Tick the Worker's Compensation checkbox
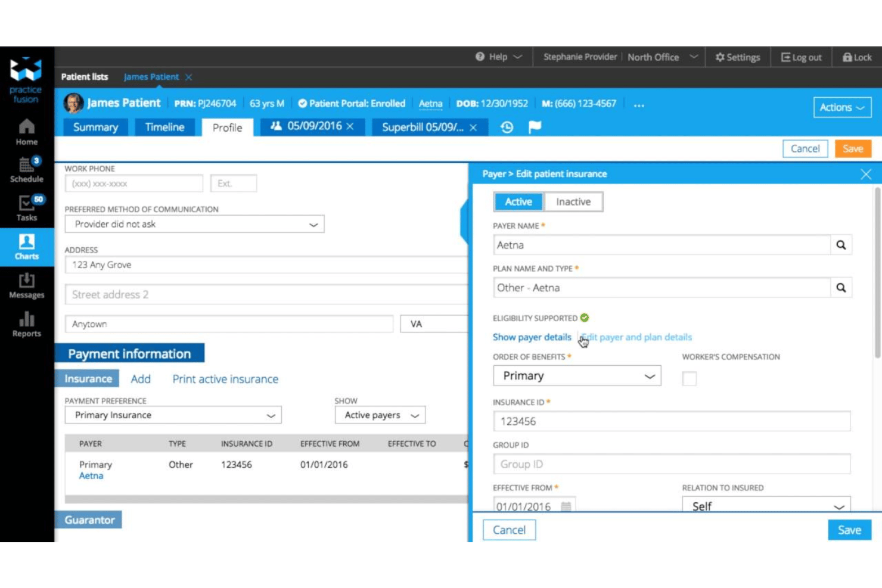 (690, 378)
